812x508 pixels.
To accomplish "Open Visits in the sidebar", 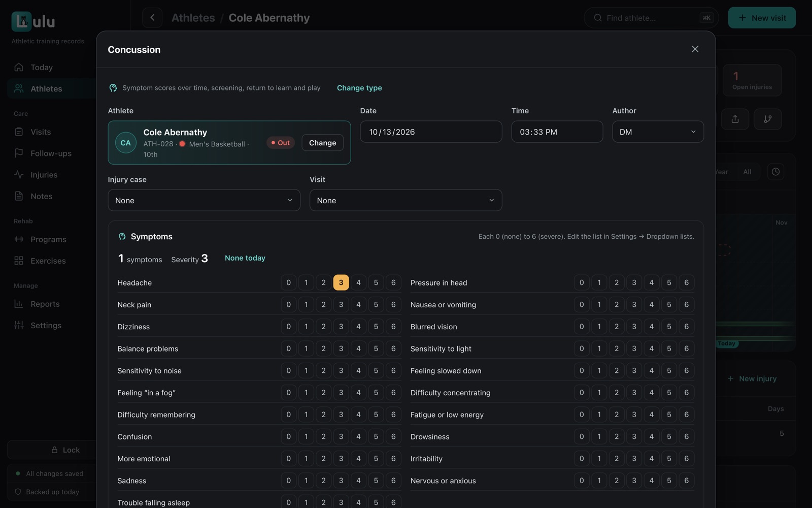I will pyautogui.click(x=51, y=132).
